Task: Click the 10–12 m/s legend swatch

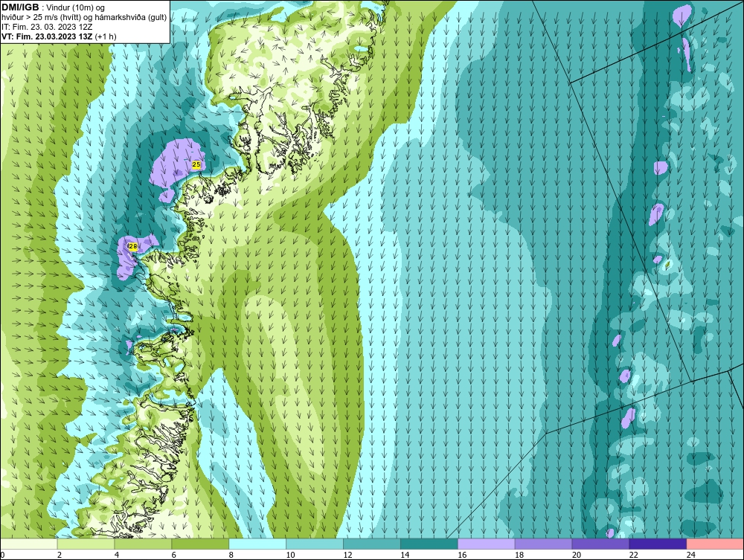Action: 315,544
